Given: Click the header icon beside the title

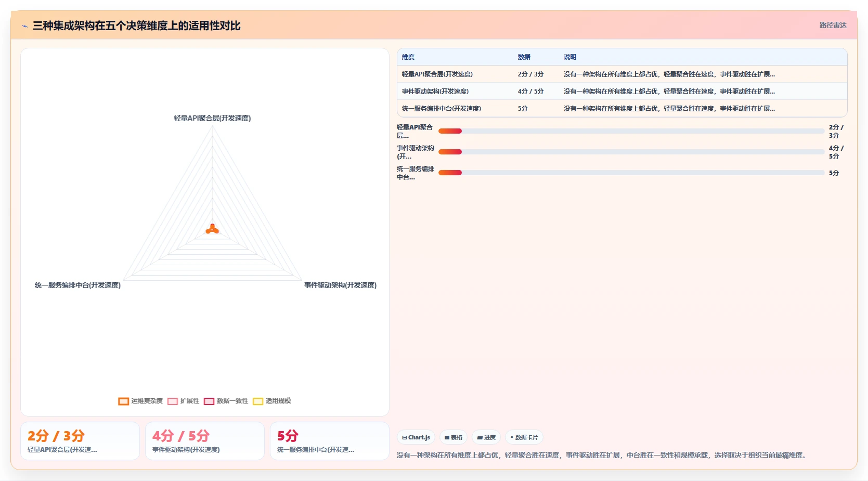Looking at the screenshot, I should [x=24, y=26].
